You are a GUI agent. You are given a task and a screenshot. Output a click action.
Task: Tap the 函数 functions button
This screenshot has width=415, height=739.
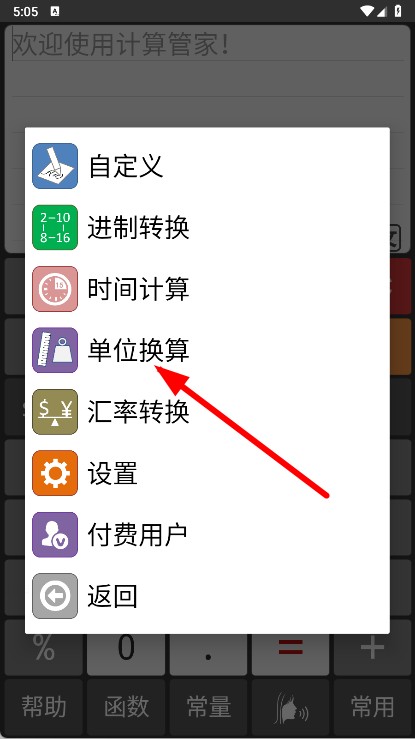(126, 706)
